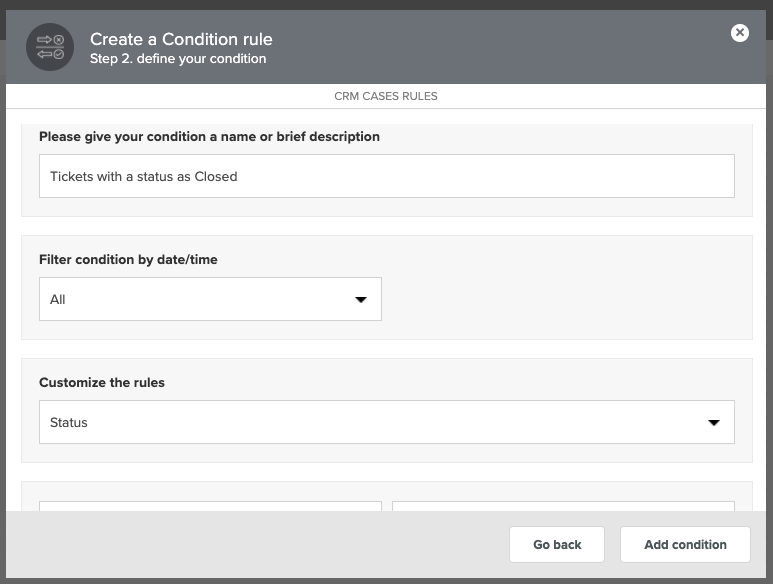Click the Tickets with a status as Closed text
The width and height of the screenshot is (773, 584).
tap(143, 176)
